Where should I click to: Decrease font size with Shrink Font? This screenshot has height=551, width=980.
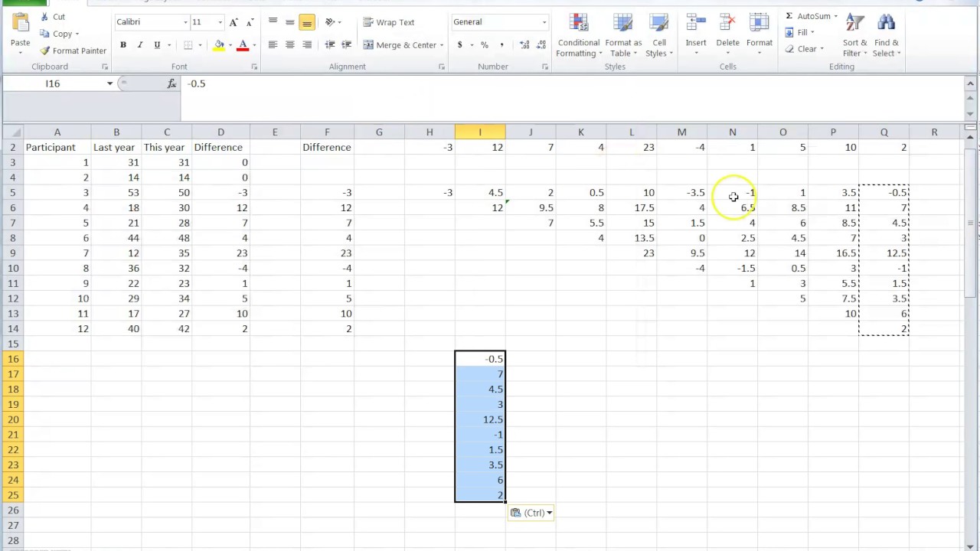click(249, 22)
